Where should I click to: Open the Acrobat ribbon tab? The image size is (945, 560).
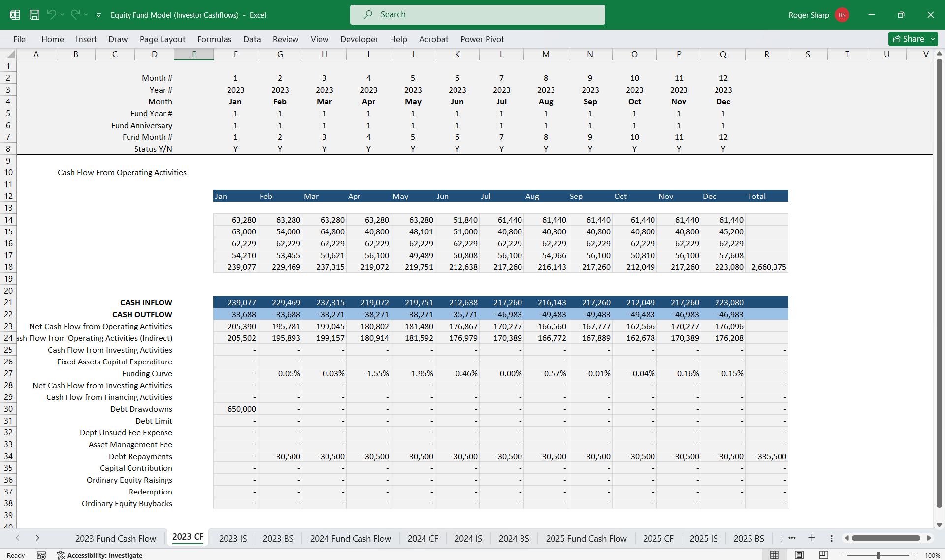[x=433, y=39]
